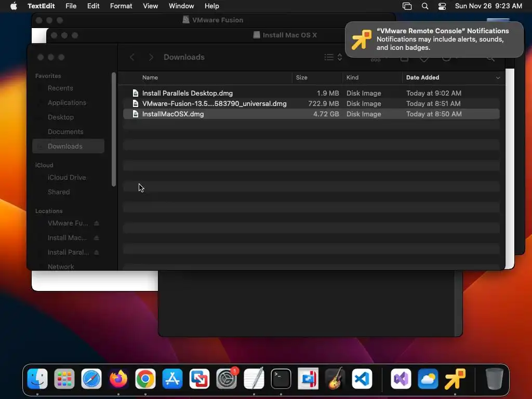Viewport: 532px width, 399px height.
Task: Open Control Center in the menu bar
Action: pos(442,6)
